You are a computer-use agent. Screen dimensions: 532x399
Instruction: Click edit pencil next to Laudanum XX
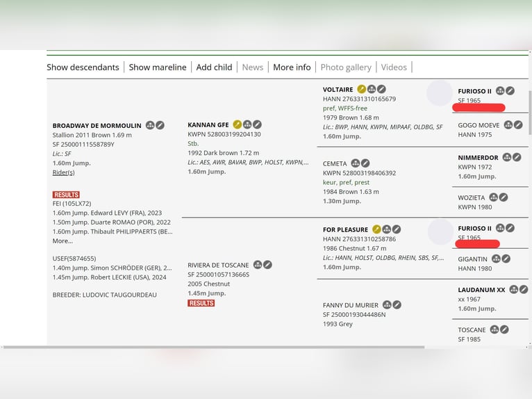click(x=524, y=289)
